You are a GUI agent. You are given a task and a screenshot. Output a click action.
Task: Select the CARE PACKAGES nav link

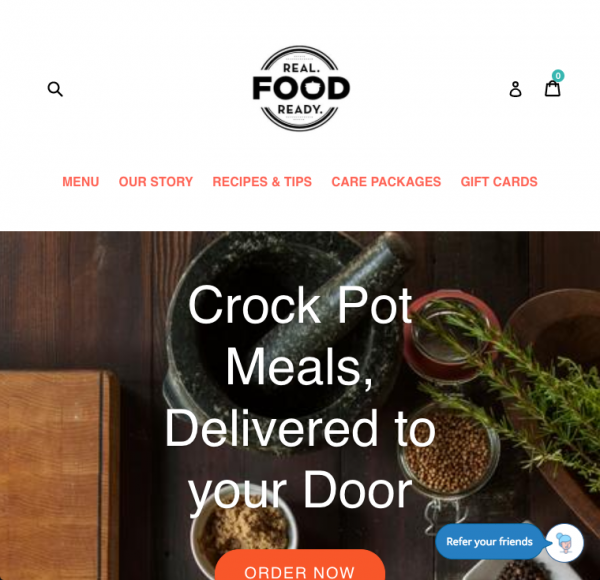tap(386, 182)
